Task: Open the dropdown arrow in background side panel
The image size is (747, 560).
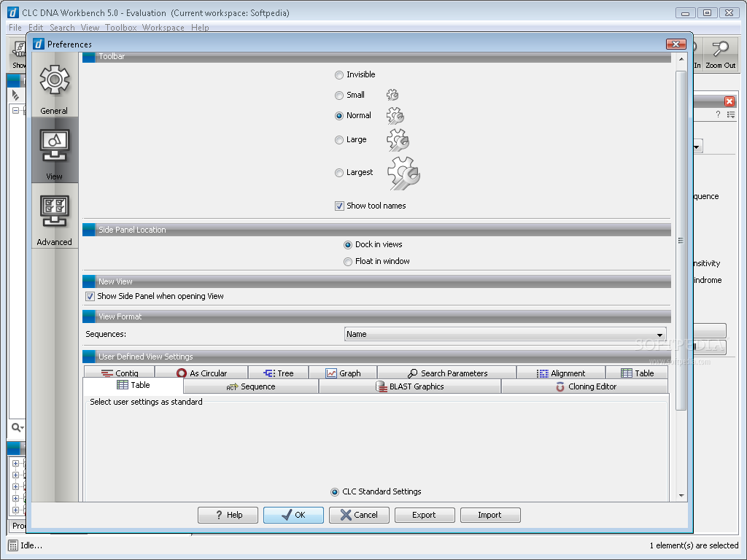Action: (697, 147)
